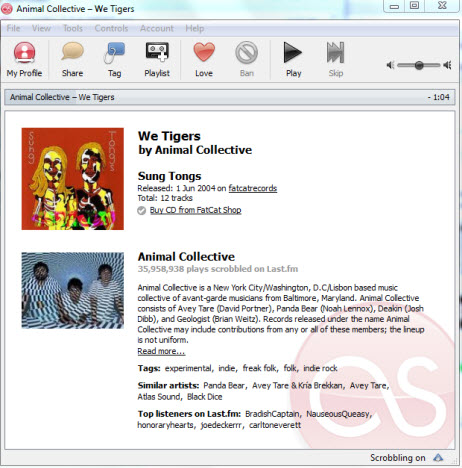Open the File menu
462x468 pixels.
(13, 28)
